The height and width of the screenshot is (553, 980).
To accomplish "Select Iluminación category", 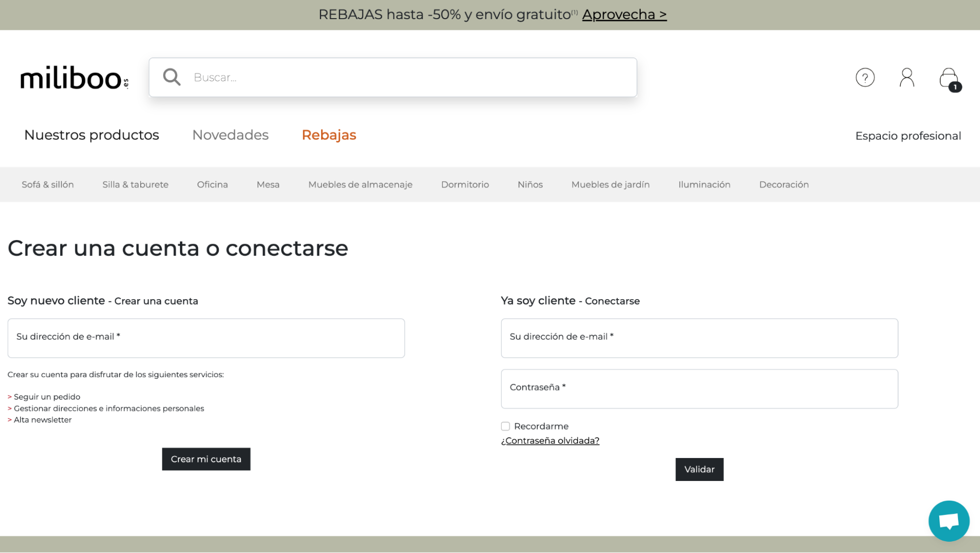I will (x=704, y=185).
